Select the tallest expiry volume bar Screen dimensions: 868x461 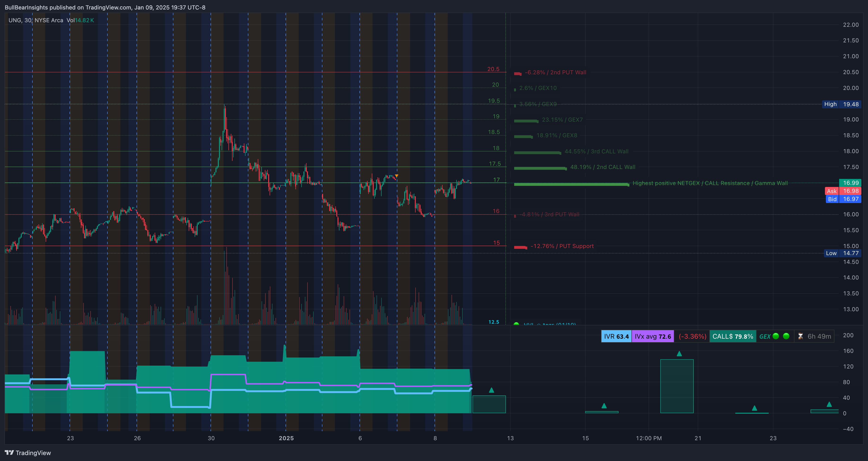[x=677, y=386]
